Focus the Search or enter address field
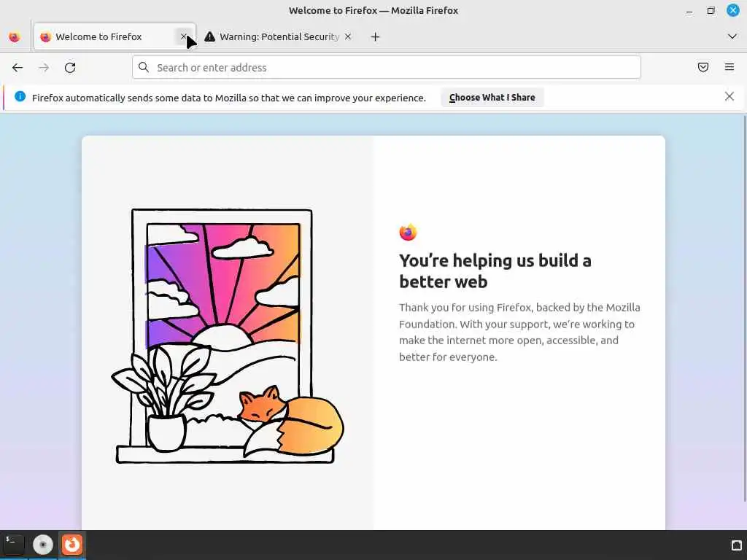Viewport: 747px width, 560px height. (387, 68)
